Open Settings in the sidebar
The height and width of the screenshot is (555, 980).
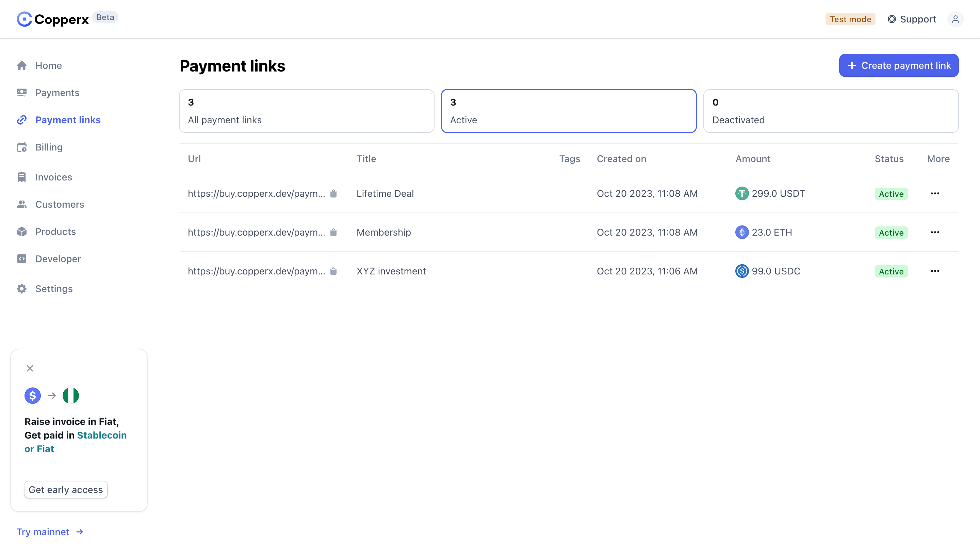click(x=45, y=289)
